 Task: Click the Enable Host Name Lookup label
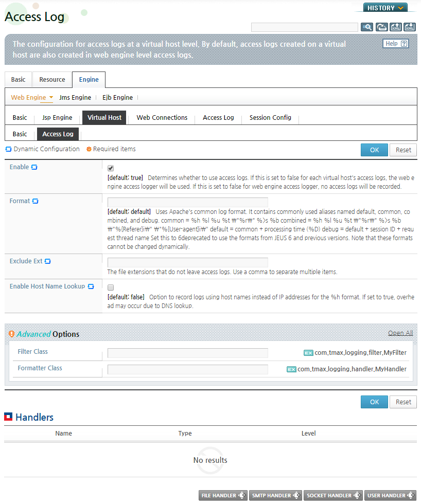click(47, 286)
